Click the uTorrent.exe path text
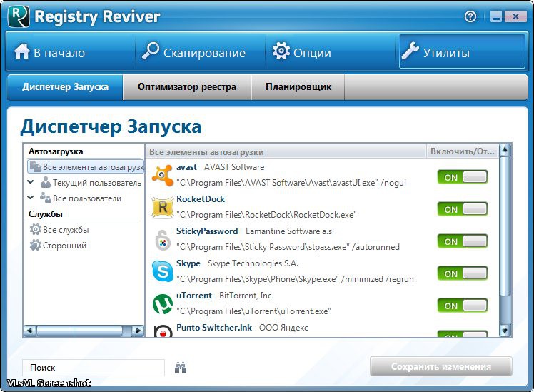 253,311
